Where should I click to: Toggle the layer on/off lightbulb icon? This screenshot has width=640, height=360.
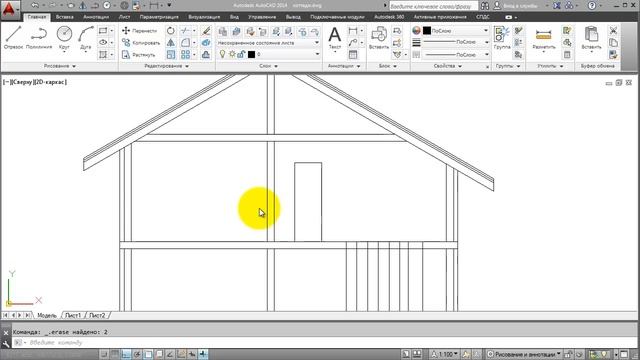222,54
